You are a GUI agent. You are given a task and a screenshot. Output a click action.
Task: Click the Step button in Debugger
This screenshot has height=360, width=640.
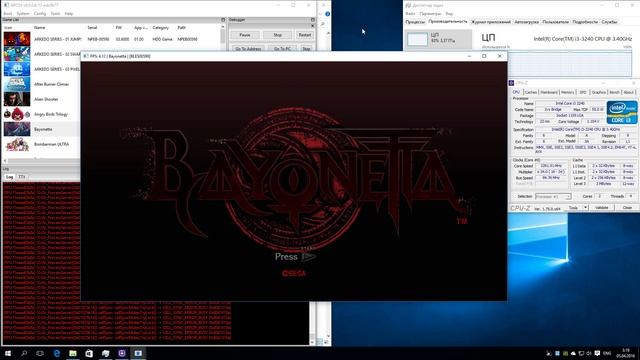[x=306, y=49]
